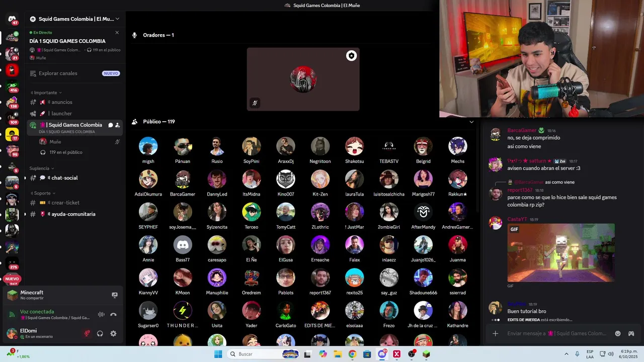Open the crear-ticket channel

tap(74, 203)
